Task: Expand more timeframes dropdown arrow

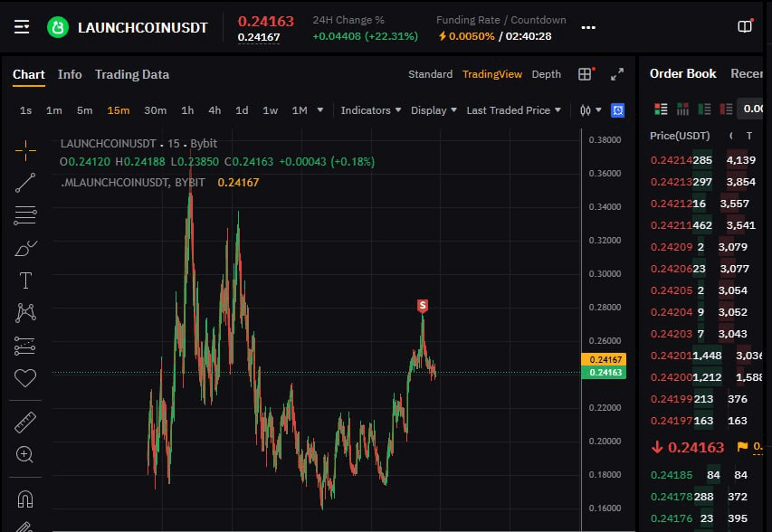Action: coord(320,109)
